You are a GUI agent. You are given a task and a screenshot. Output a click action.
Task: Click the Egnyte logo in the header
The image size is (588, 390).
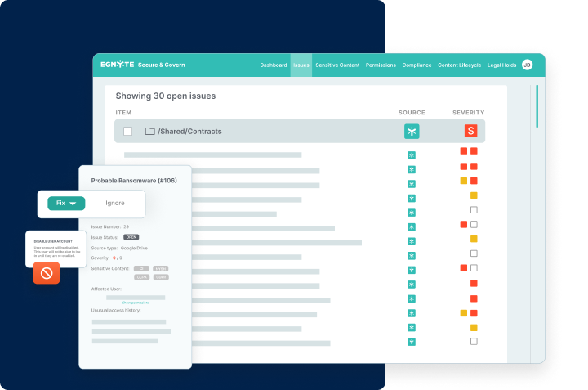click(x=117, y=65)
